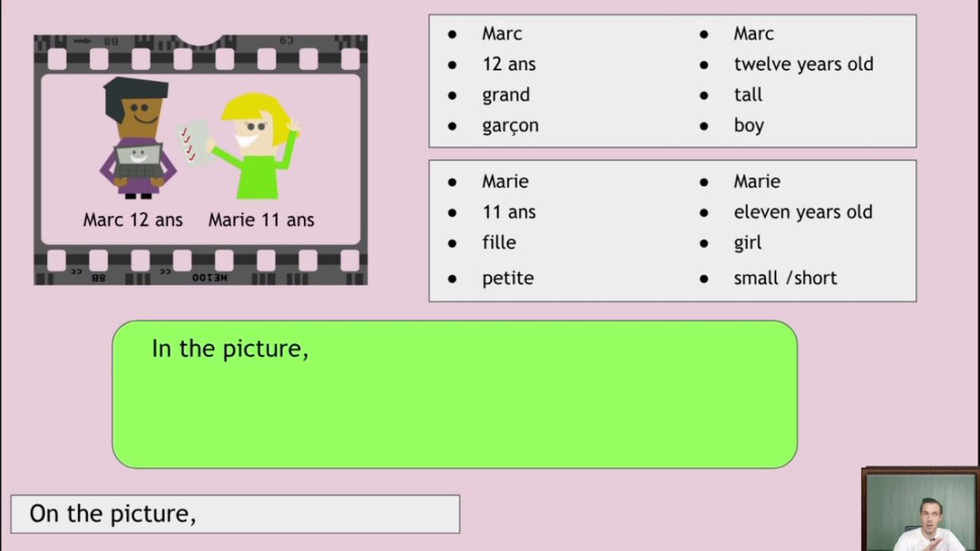This screenshot has width=980, height=551.
Task: Click the white 'On the picture,' text box
Action: (235, 513)
